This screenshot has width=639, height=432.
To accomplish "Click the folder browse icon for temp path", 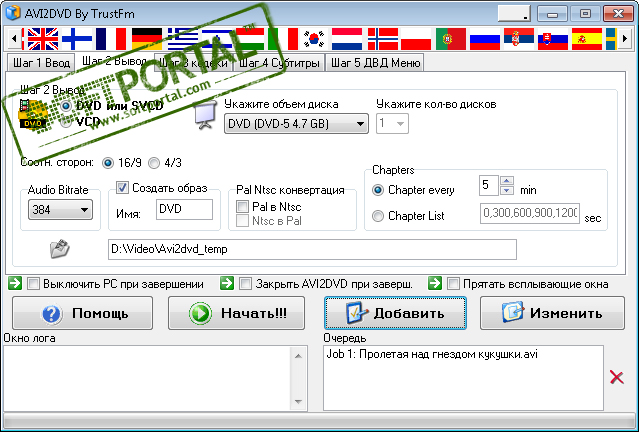I will click(59, 249).
